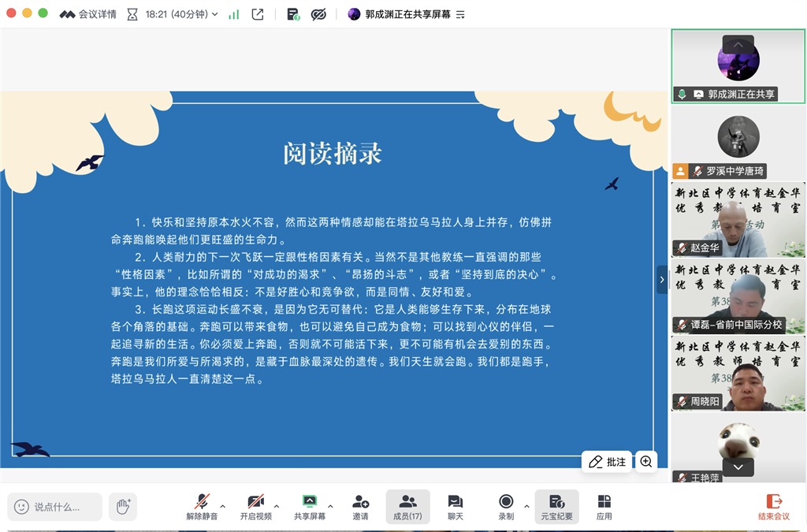Click the Tencent Meeting logo icon
Screen dimensions: 807x532
pyautogui.click(x=68, y=14)
